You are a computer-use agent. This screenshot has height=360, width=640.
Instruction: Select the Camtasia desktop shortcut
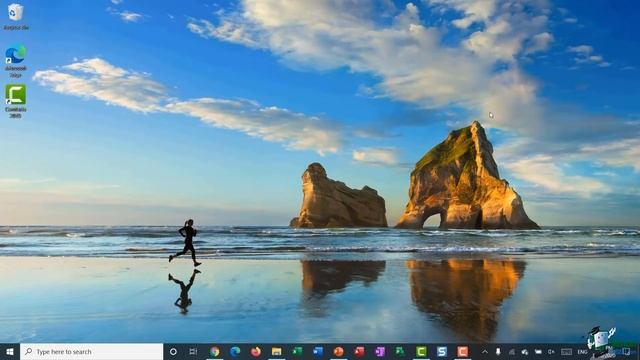pos(16,101)
